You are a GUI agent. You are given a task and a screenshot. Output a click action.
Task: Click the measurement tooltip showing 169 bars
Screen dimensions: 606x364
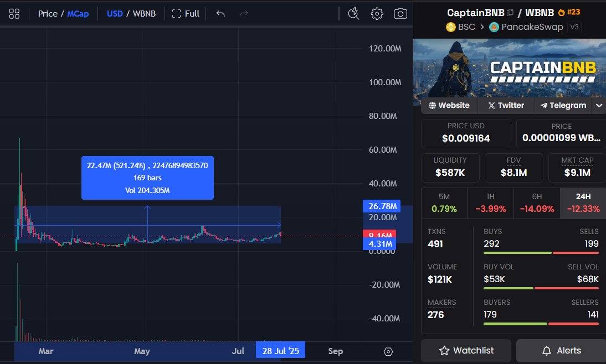147,178
